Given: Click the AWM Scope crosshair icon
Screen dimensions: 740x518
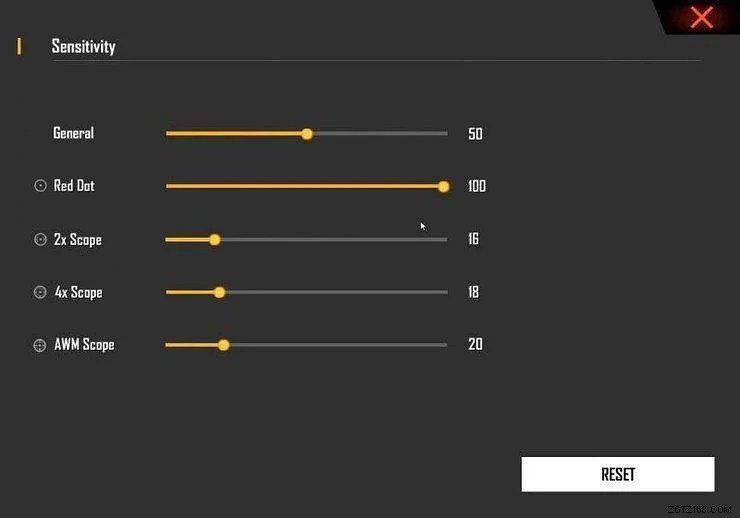Looking at the screenshot, I should tap(40, 345).
